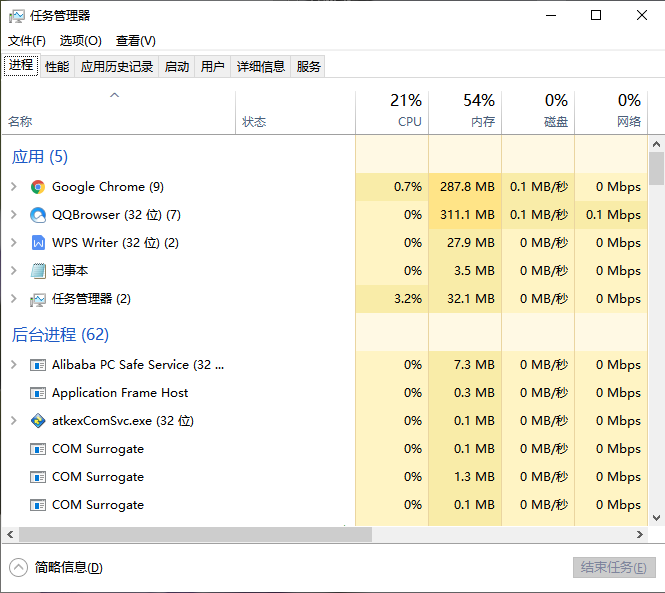Image resolution: width=665 pixels, height=593 pixels.
Task: Select the 后台进程 (62) group header
Action: 60,335
